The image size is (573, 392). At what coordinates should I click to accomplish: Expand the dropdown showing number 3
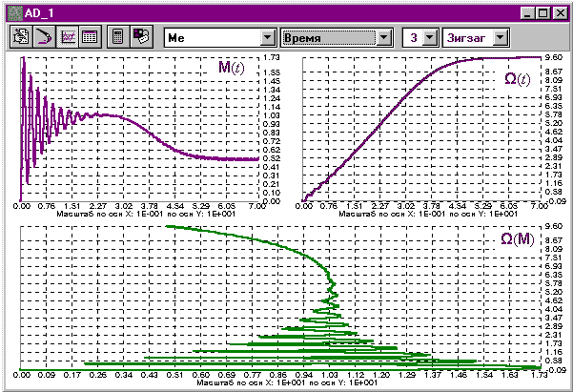(x=429, y=37)
